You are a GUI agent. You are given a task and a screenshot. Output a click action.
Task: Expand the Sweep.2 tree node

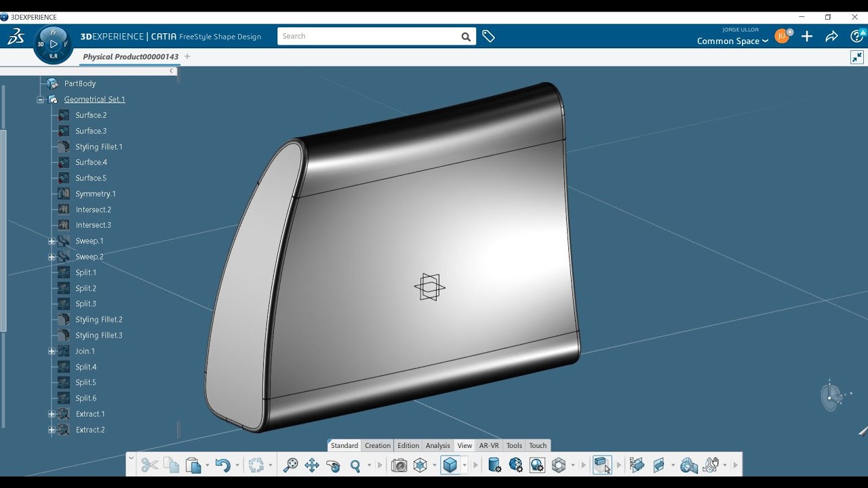coord(52,257)
